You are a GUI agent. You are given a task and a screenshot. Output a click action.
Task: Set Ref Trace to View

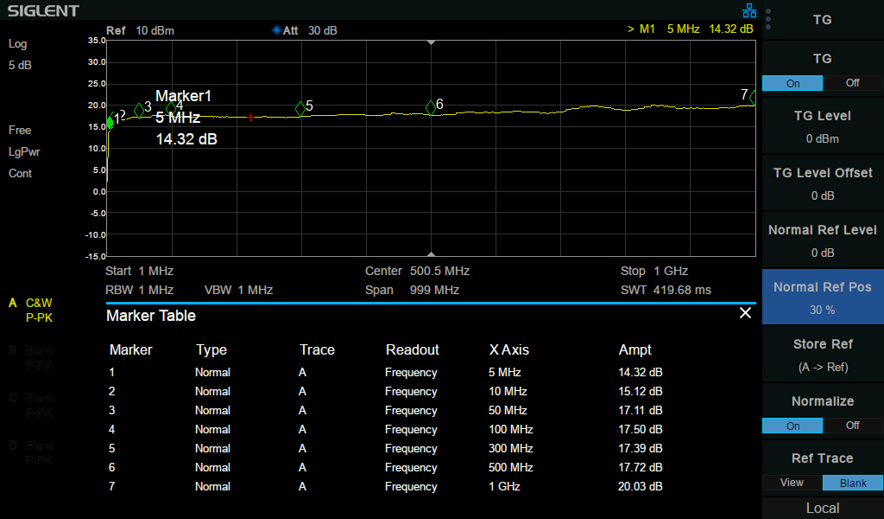792,482
